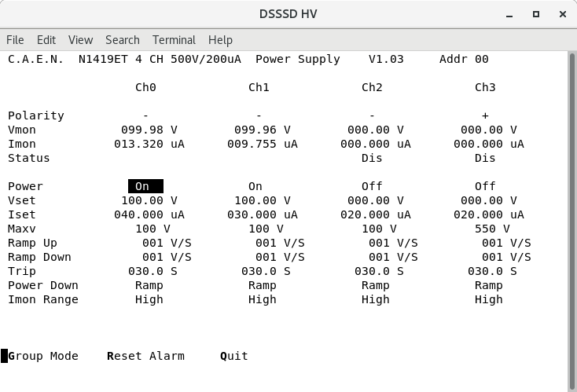Open the Search menu
577x392 pixels.
pos(123,40)
